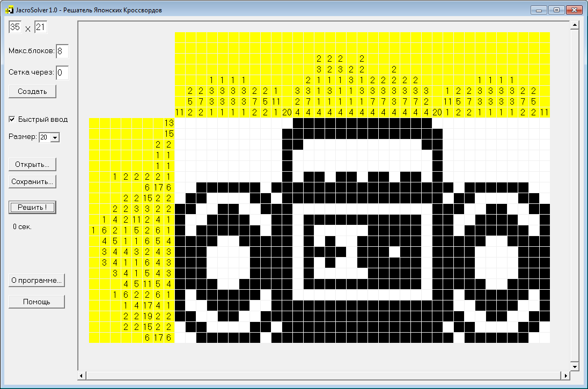Click the vertical scrollbar up arrow

tap(574, 25)
